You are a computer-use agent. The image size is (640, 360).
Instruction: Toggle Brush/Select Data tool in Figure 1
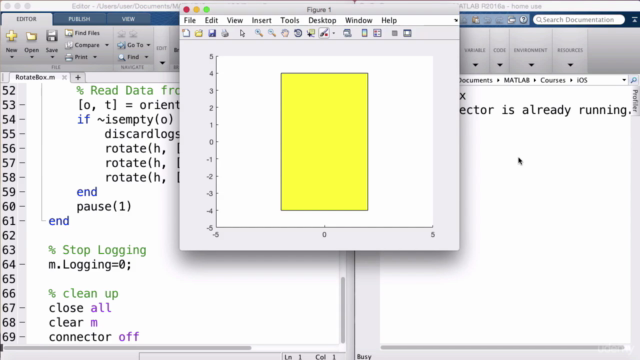coord(324,33)
